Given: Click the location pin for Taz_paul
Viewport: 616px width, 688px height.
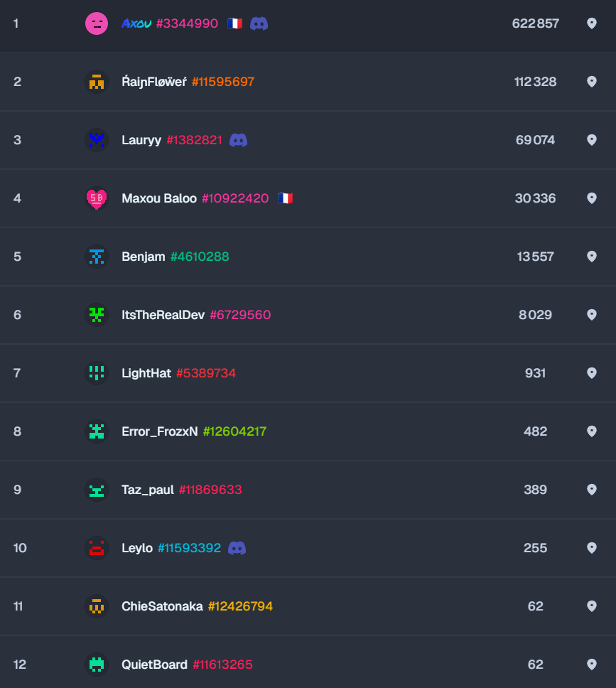Looking at the screenshot, I should coord(591,490).
